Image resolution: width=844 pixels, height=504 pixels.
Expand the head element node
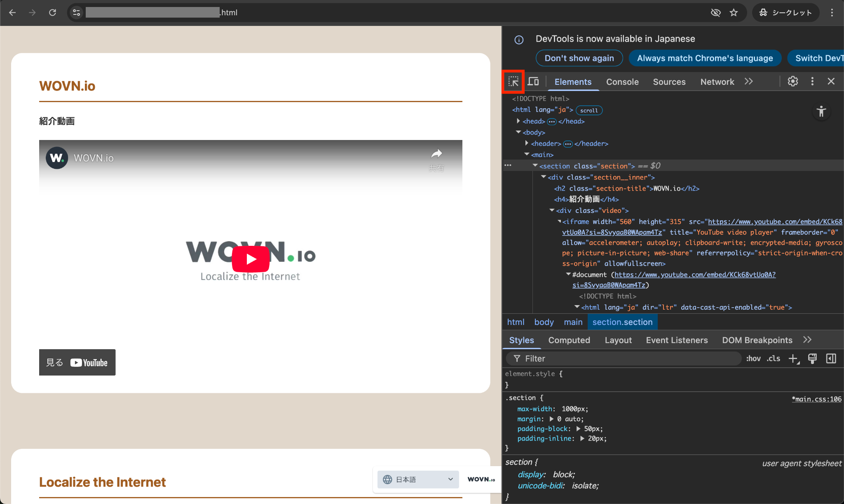[x=518, y=121]
